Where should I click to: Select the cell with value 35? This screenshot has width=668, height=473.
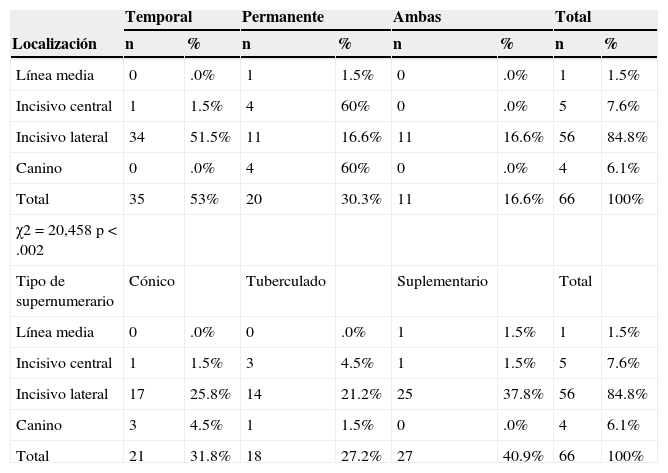pyautogui.click(x=137, y=199)
